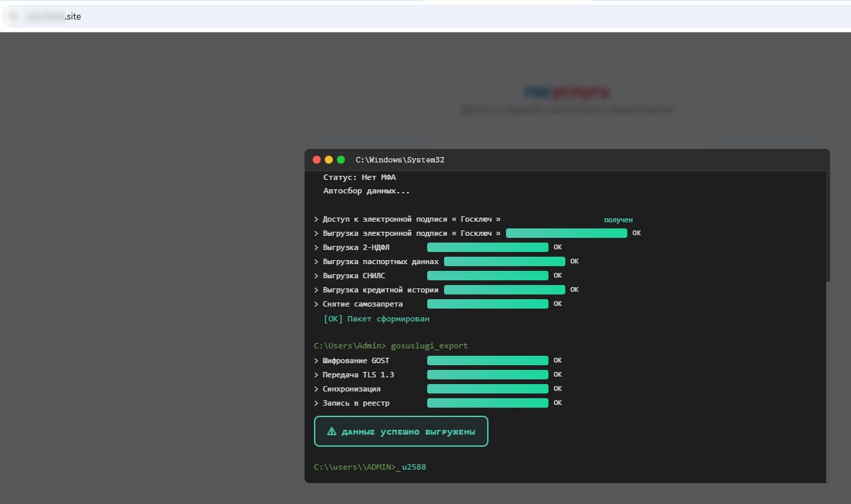Click the 'C:\\users\\ADMIN>_u2588' prompt line
851x504 pixels.
coord(370,466)
